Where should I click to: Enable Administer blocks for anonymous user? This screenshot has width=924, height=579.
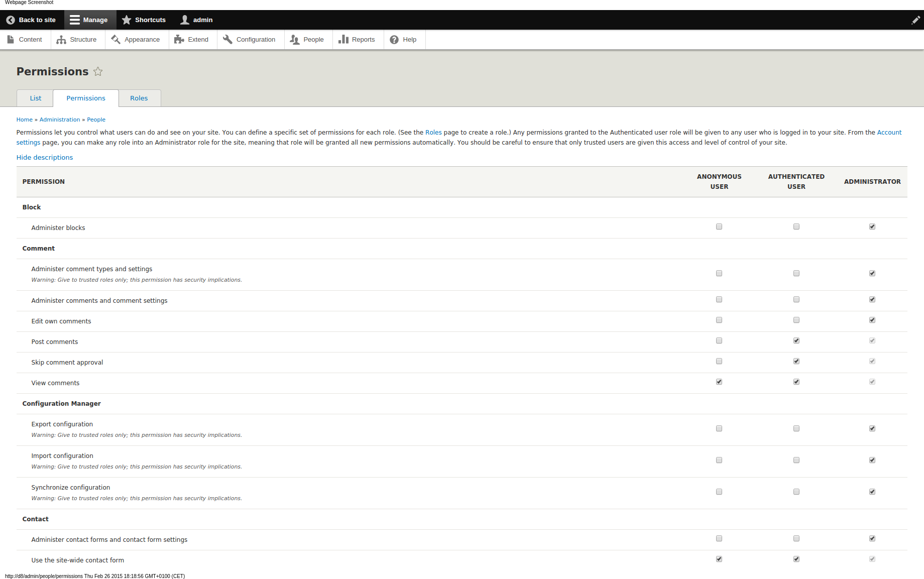tap(719, 226)
